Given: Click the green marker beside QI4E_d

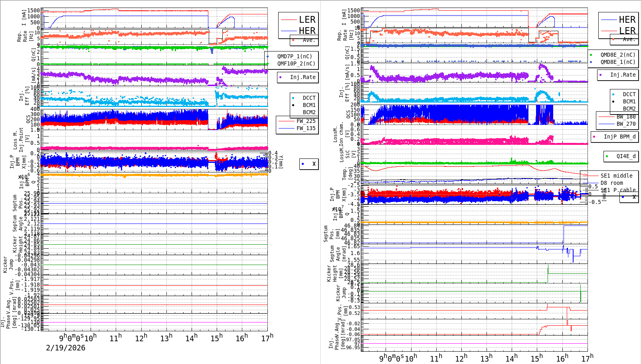Looking at the screenshot, I should tap(607, 156).
